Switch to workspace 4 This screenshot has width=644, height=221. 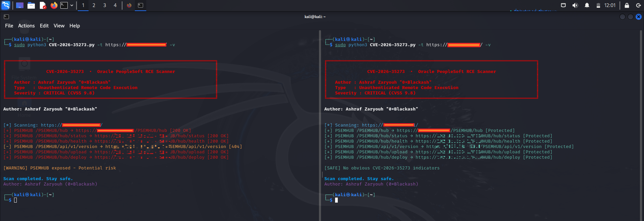tap(115, 5)
